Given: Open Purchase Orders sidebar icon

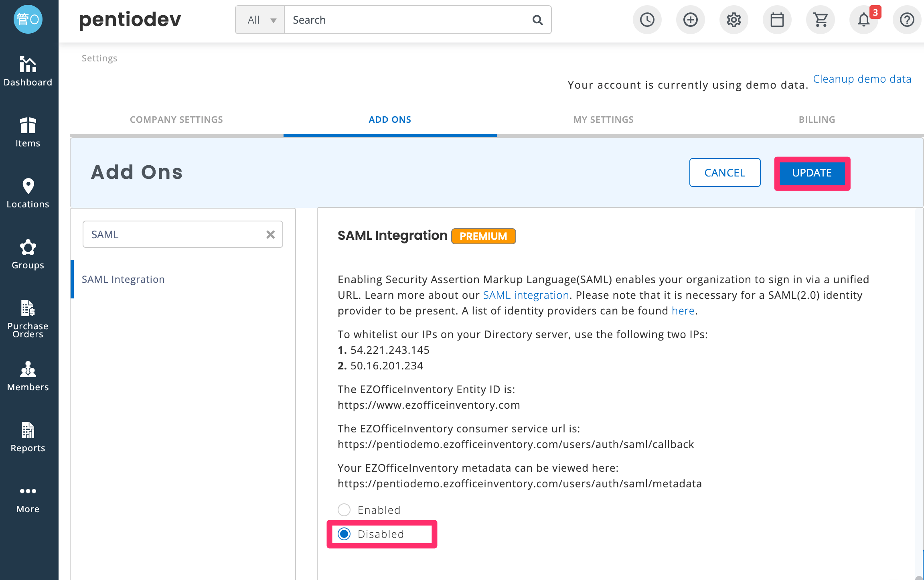Looking at the screenshot, I should tap(28, 319).
